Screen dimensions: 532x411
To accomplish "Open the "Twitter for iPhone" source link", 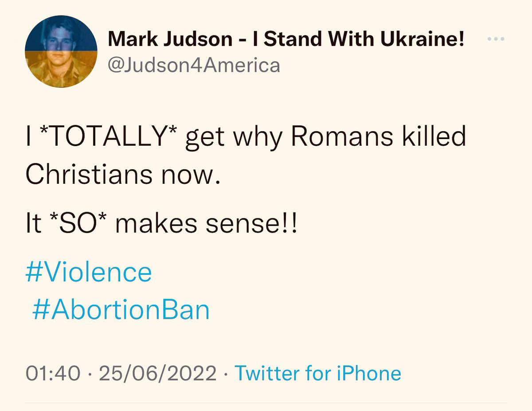I will [317, 373].
